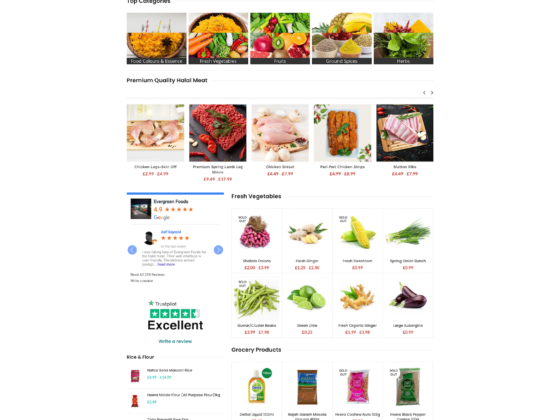Go to previous Google review with blue arrow
560x420 pixels.
point(132,250)
